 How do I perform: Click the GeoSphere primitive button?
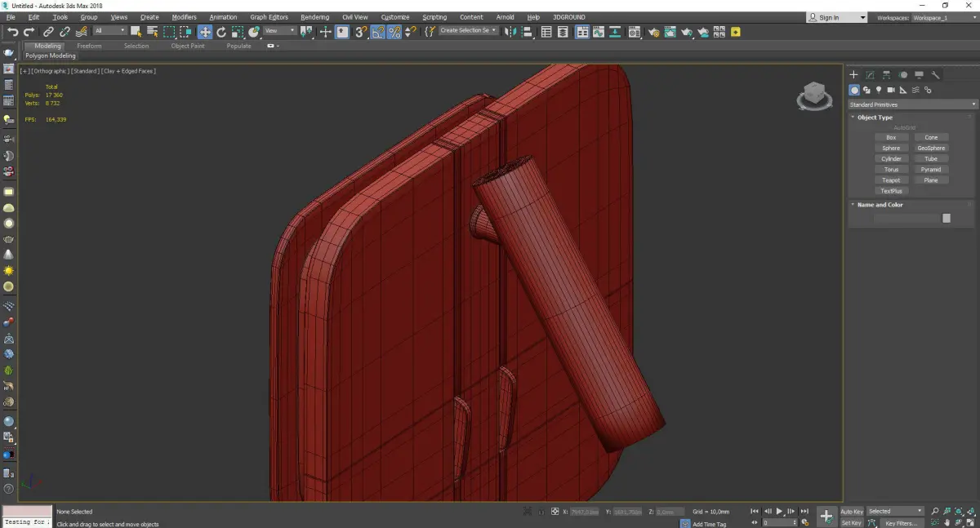pyautogui.click(x=931, y=148)
